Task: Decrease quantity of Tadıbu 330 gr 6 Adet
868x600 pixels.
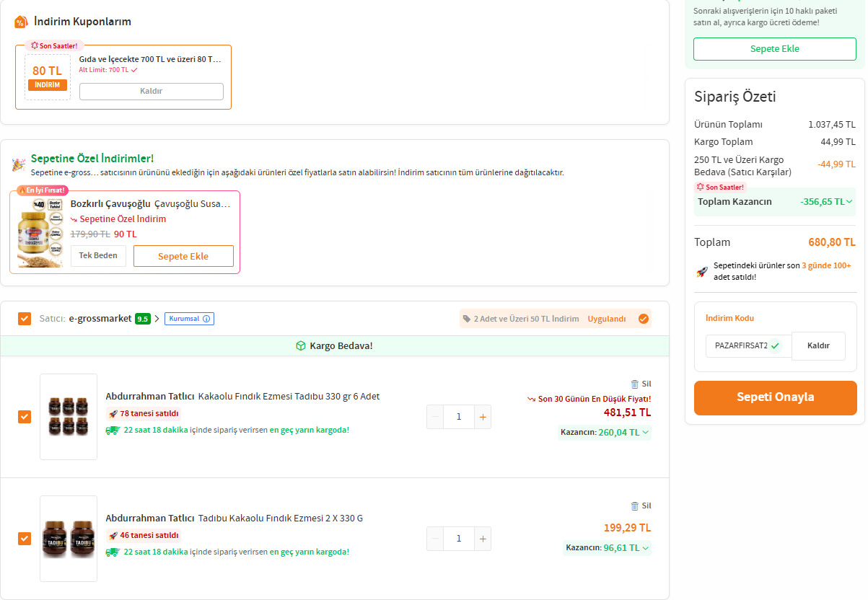Action: click(435, 417)
